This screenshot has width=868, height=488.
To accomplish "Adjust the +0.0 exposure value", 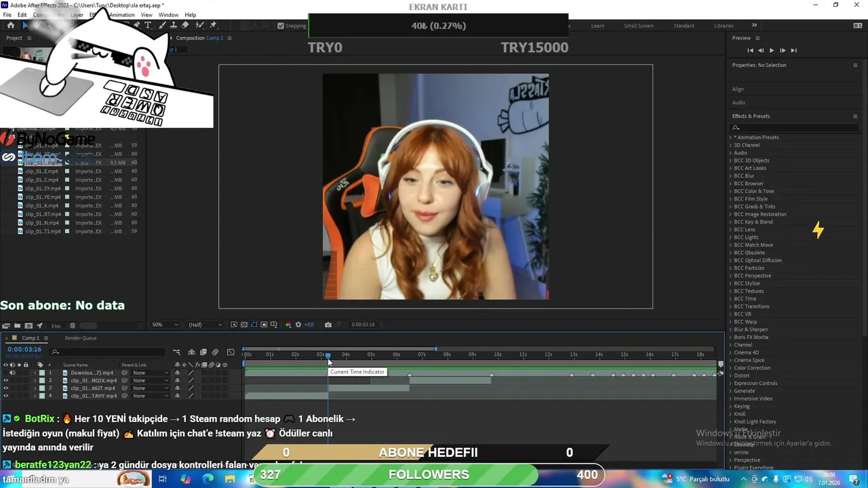I will click(x=309, y=325).
